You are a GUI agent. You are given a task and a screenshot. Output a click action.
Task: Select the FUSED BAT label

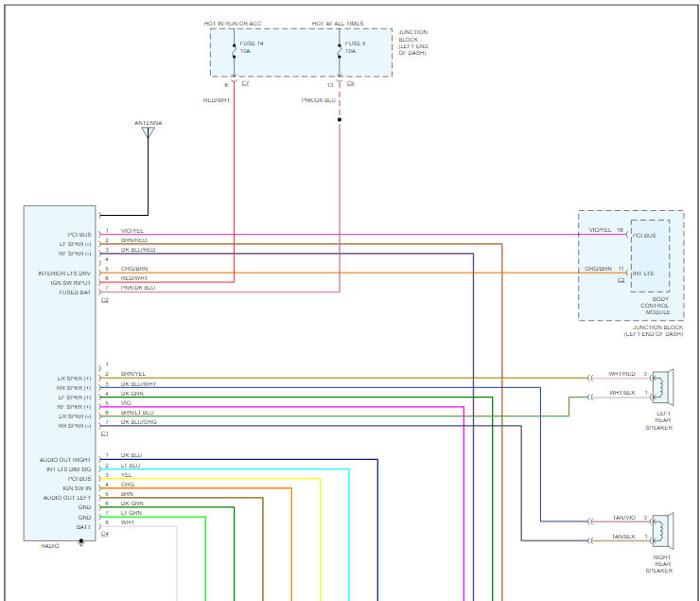click(75, 292)
